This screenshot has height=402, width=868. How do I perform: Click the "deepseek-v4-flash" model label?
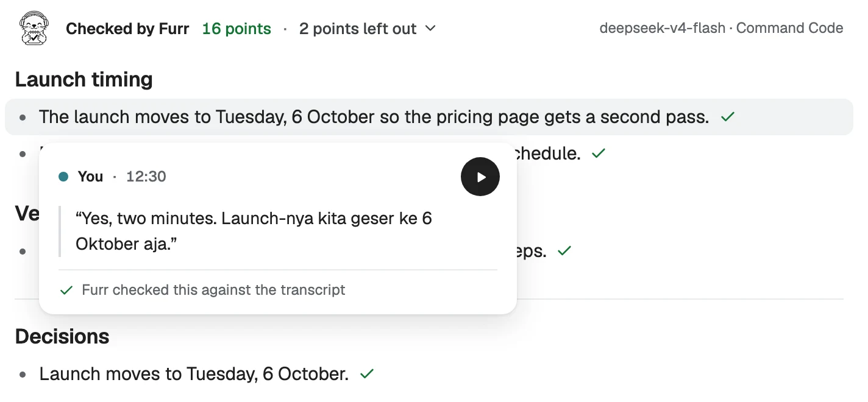pos(663,28)
